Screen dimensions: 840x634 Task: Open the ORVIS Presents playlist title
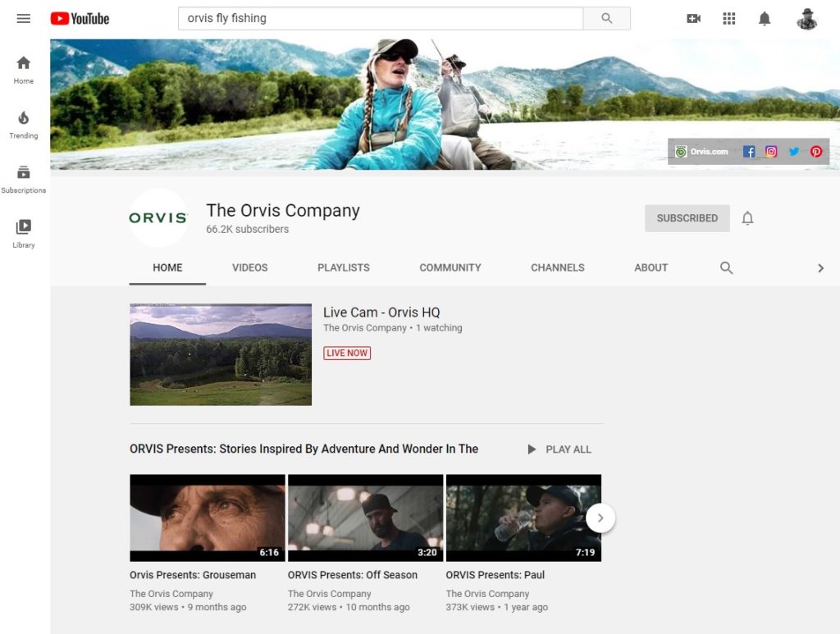pyautogui.click(x=304, y=449)
